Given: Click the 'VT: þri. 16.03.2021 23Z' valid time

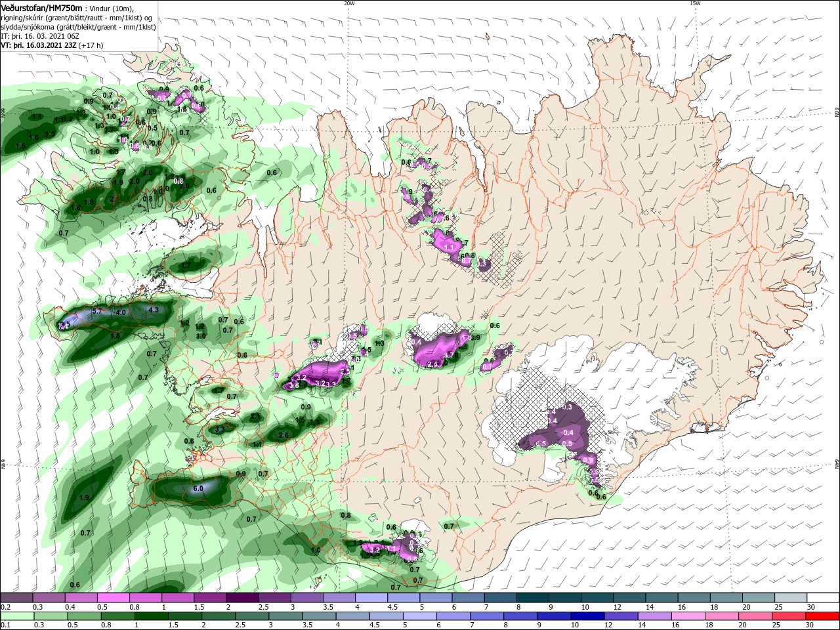Looking at the screenshot, I should 39,46.
